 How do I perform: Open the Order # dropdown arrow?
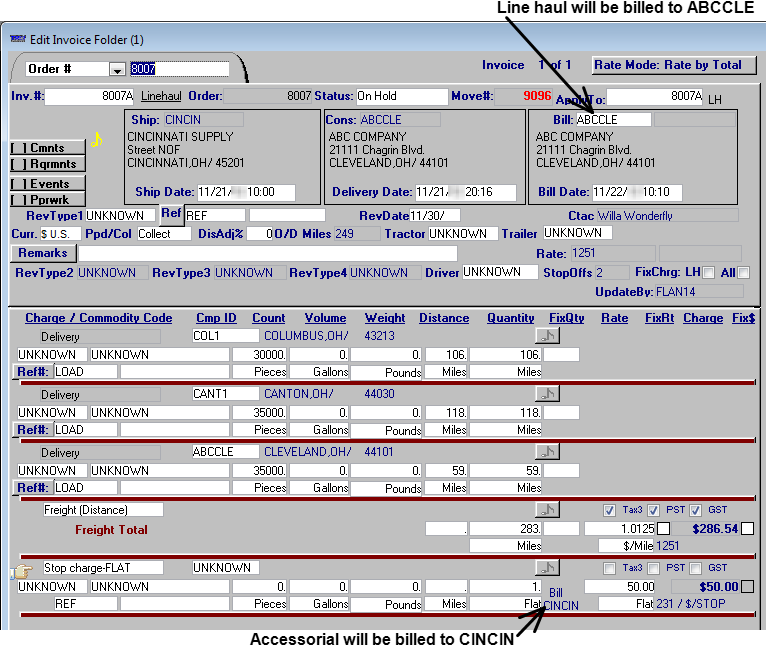117,69
